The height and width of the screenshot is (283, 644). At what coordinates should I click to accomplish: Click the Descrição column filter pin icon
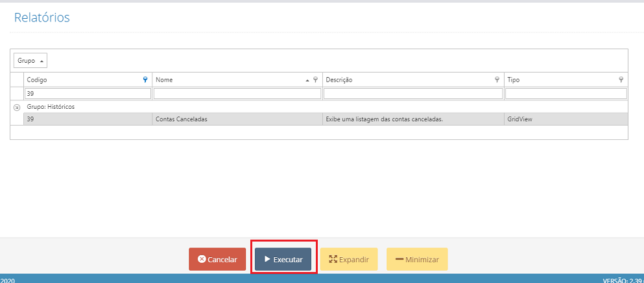point(497,80)
